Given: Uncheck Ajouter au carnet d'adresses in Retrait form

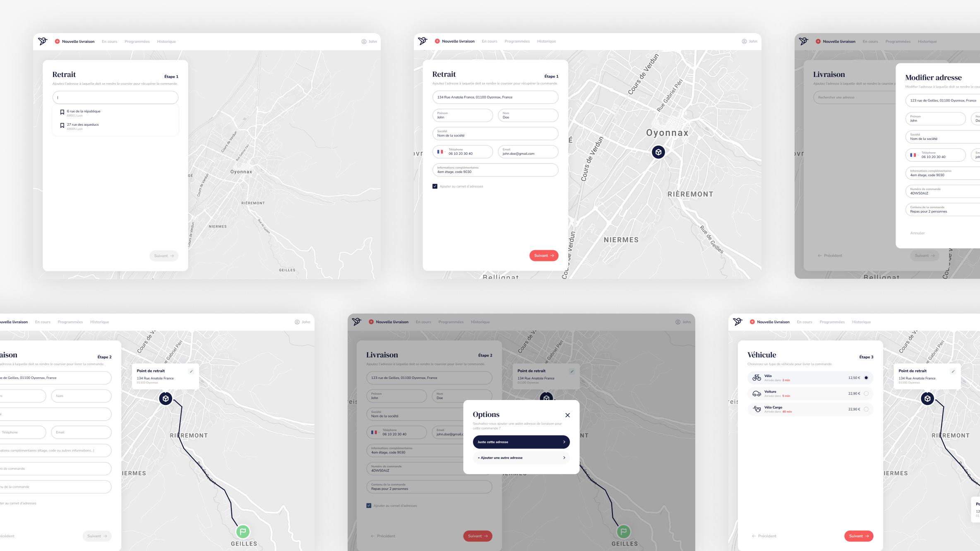Looking at the screenshot, I should [x=435, y=186].
